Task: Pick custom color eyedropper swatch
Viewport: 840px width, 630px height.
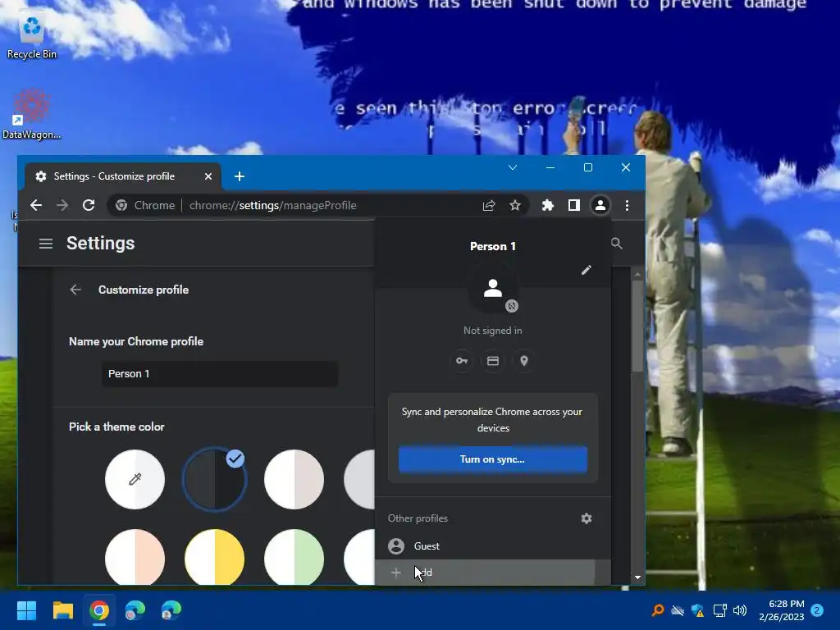Action: coord(135,479)
